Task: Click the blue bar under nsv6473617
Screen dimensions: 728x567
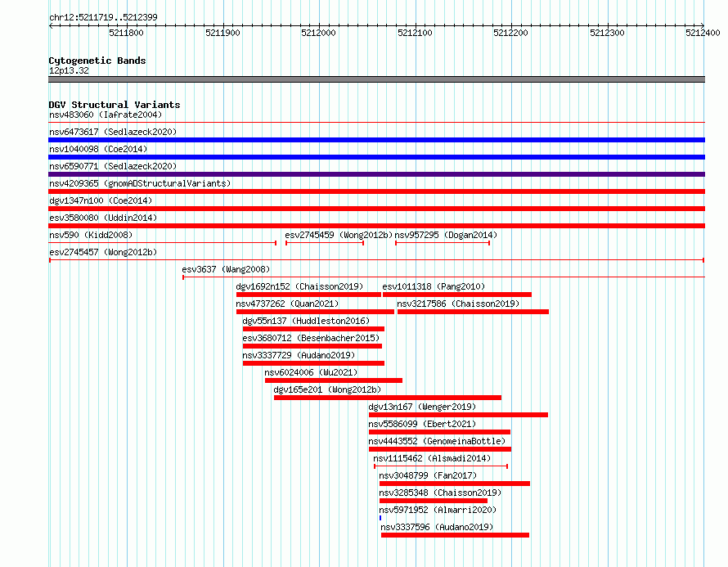Action: click(x=376, y=140)
